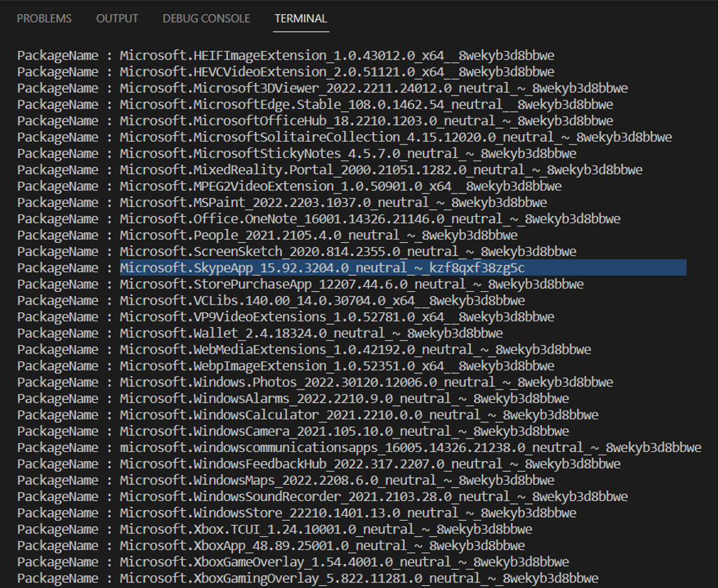Click the Microsoft.XboxGameOverlay package line
718x588 pixels.
tap(293, 562)
